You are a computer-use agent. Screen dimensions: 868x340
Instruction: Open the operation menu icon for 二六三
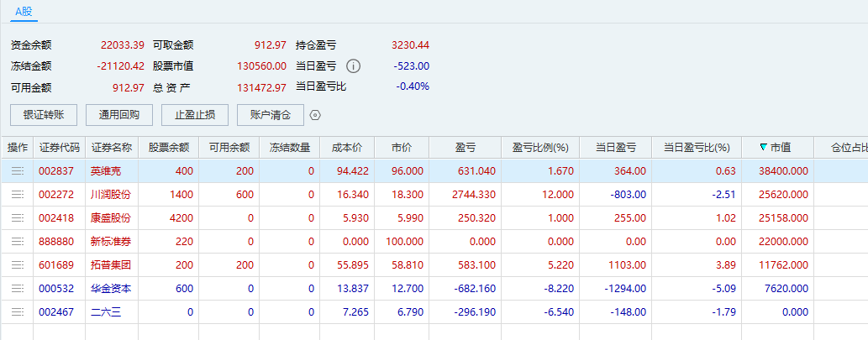[x=17, y=312]
